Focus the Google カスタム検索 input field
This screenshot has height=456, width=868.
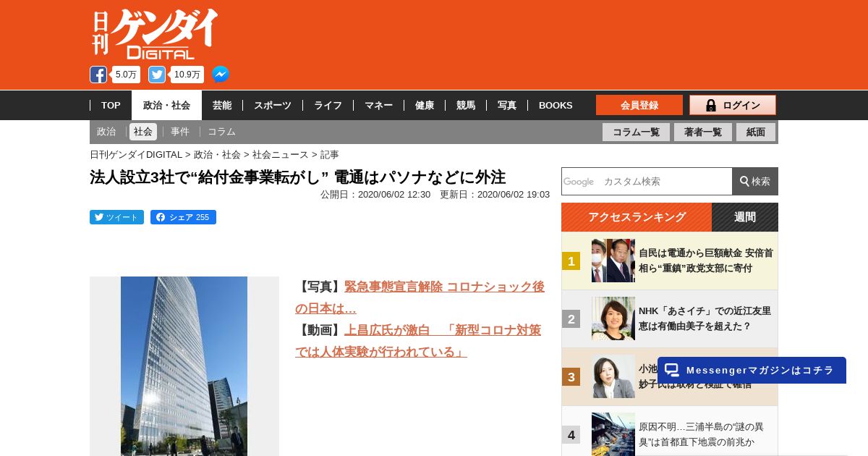tap(647, 181)
